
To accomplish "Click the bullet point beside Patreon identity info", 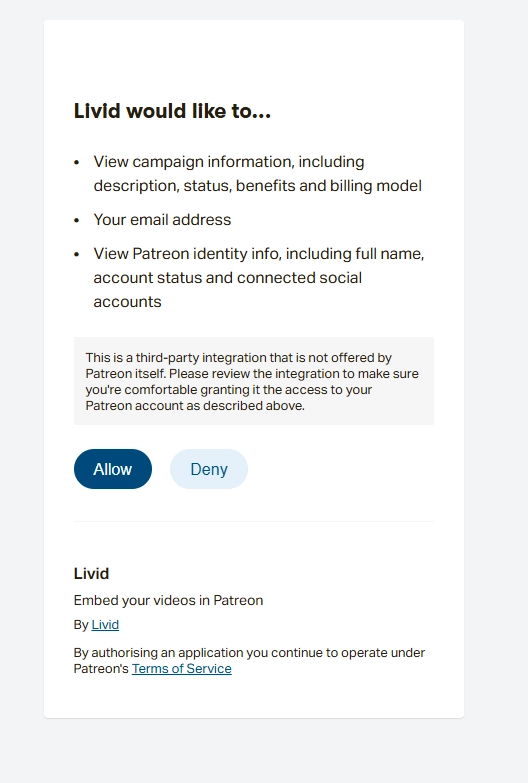I will tap(76, 254).
